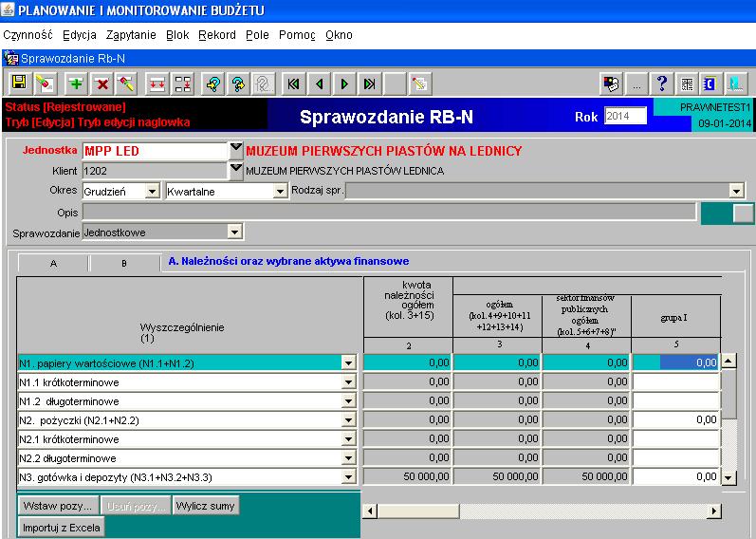Switch to tab B
The width and height of the screenshot is (756, 539).
point(124,264)
